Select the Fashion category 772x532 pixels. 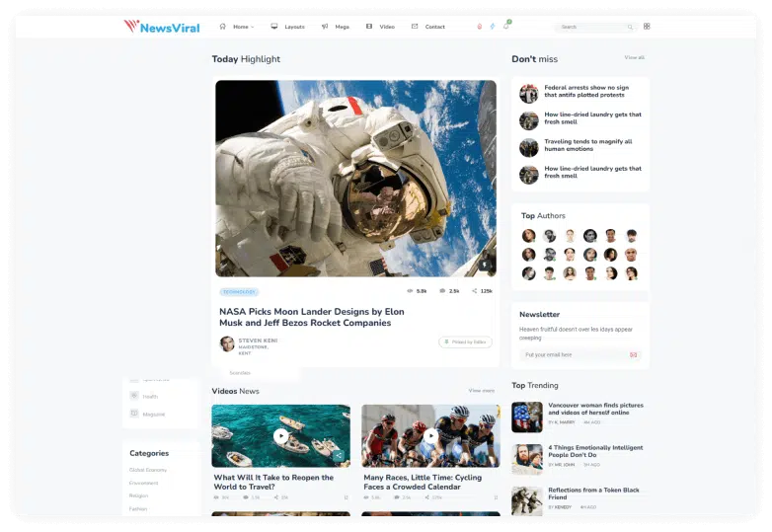(x=138, y=509)
